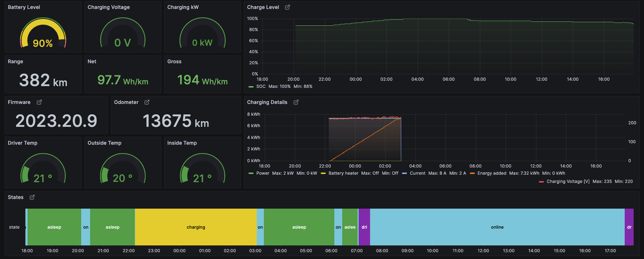Open the Charging kW panel title menu
The height and width of the screenshot is (259, 644).
pos(183,7)
